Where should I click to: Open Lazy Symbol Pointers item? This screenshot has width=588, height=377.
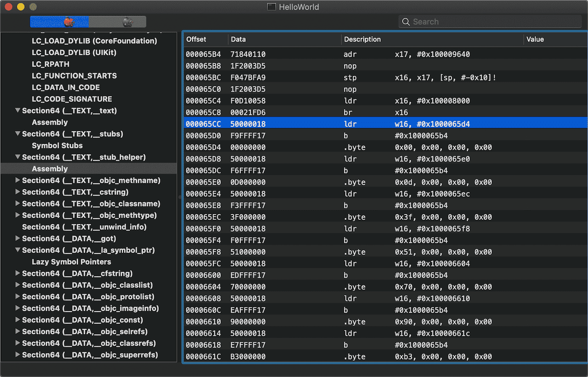click(x=71, y=262)
